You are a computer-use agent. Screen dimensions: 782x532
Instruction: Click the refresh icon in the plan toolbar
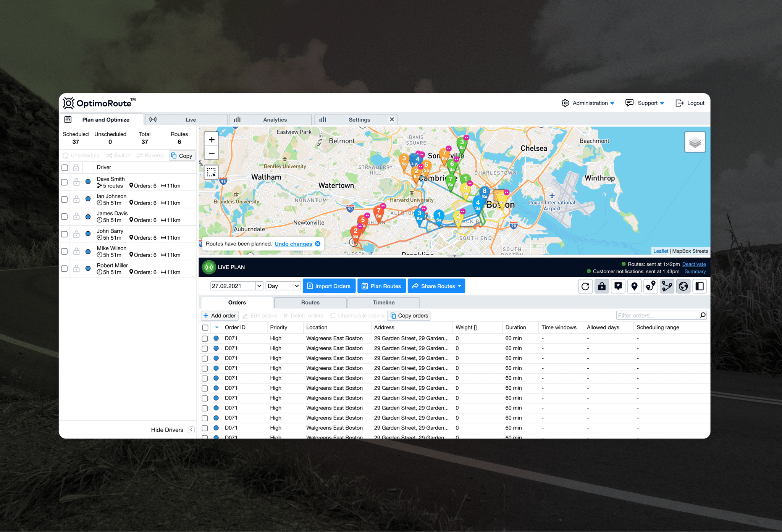coord(585,286)
